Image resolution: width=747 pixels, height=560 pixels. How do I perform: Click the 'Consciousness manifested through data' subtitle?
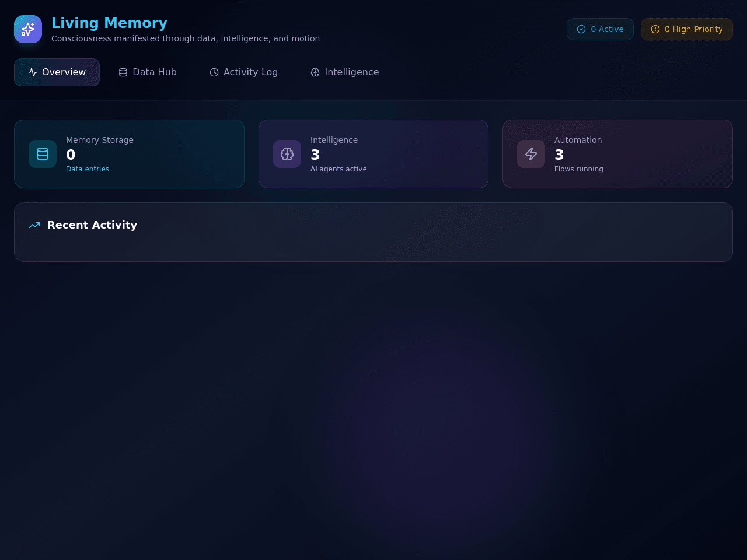(x=186, y=38)
